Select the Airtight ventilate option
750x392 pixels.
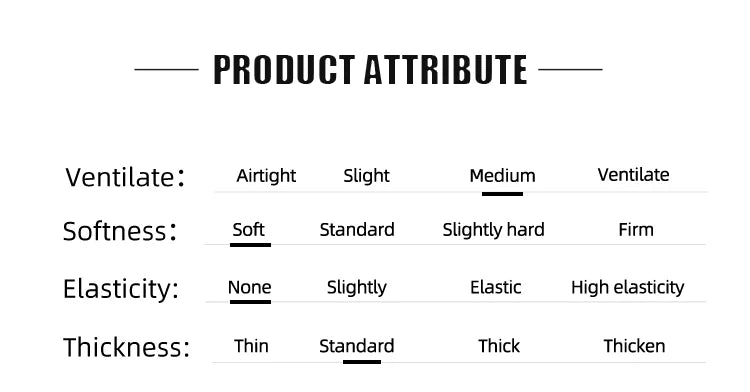266,176
